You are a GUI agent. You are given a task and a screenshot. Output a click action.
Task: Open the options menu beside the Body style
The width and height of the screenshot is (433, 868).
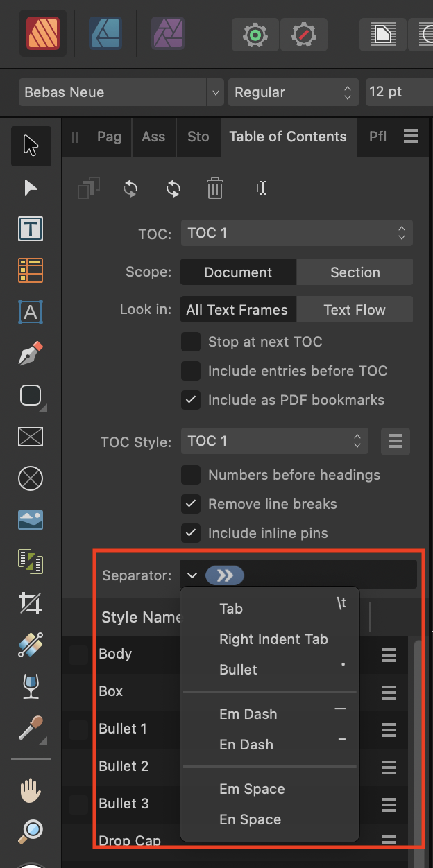(x=387, y=654)
